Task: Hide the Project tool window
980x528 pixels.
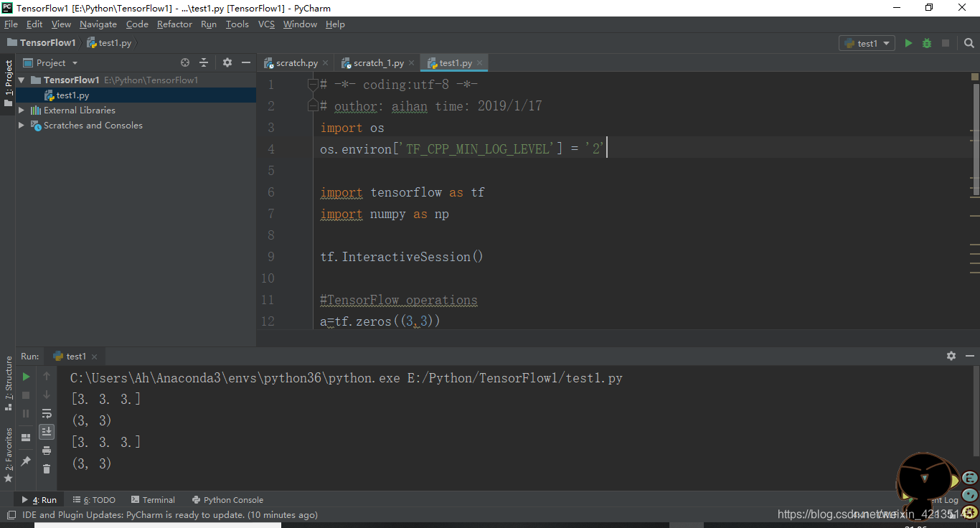Action: coord(245,62)
